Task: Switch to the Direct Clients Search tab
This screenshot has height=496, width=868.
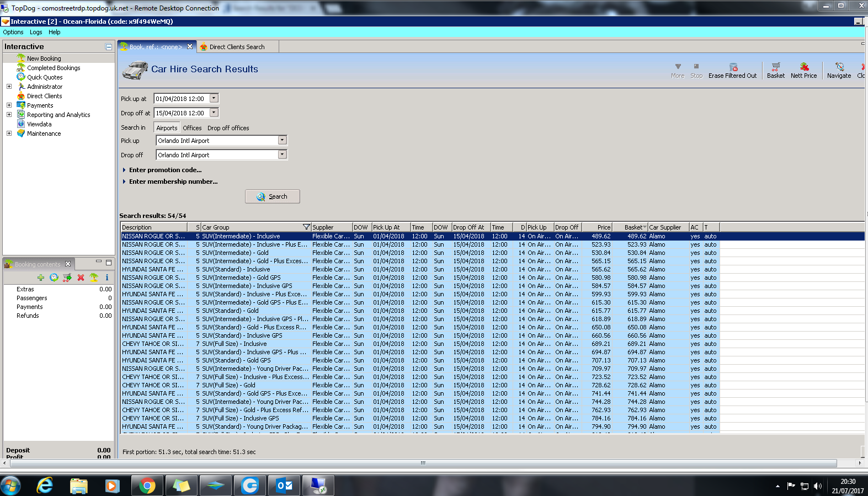Action: pyautogui.click(x=237, y=47)
